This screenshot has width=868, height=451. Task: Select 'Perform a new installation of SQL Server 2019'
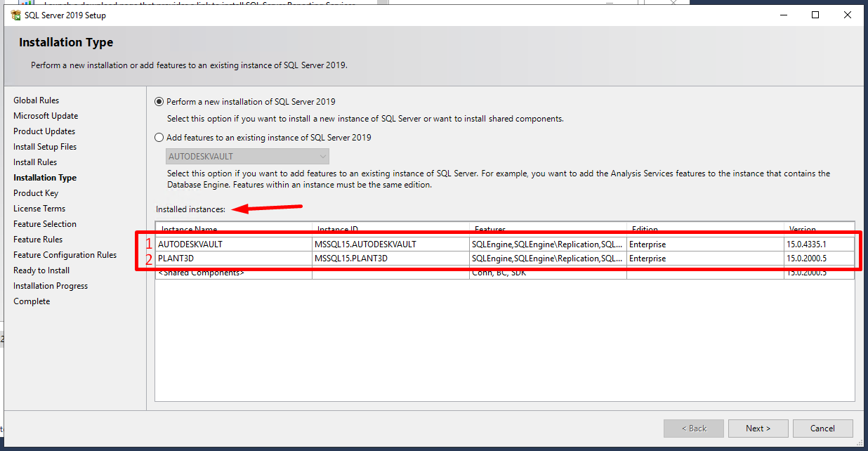pyautogui.click(x=159, y=101)
